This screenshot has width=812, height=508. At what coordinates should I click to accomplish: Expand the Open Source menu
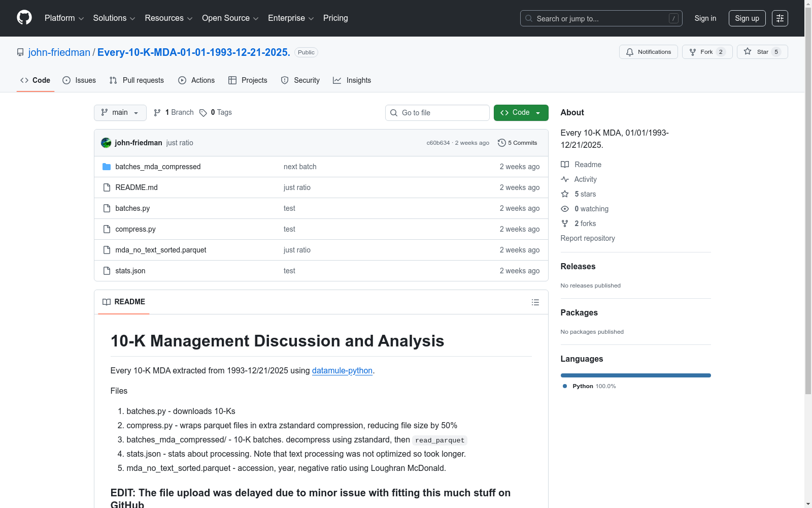pos(230,18)
